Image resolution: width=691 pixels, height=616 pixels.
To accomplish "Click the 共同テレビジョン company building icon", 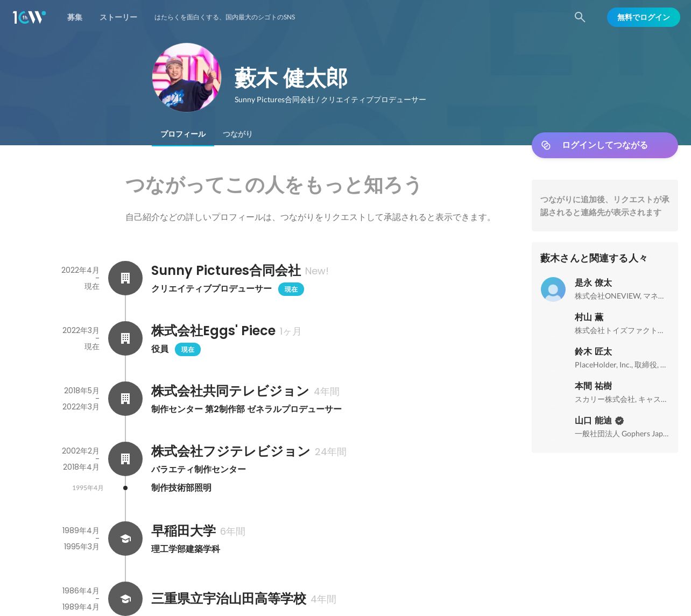I will pyautogui.click(x=125, y=399).
